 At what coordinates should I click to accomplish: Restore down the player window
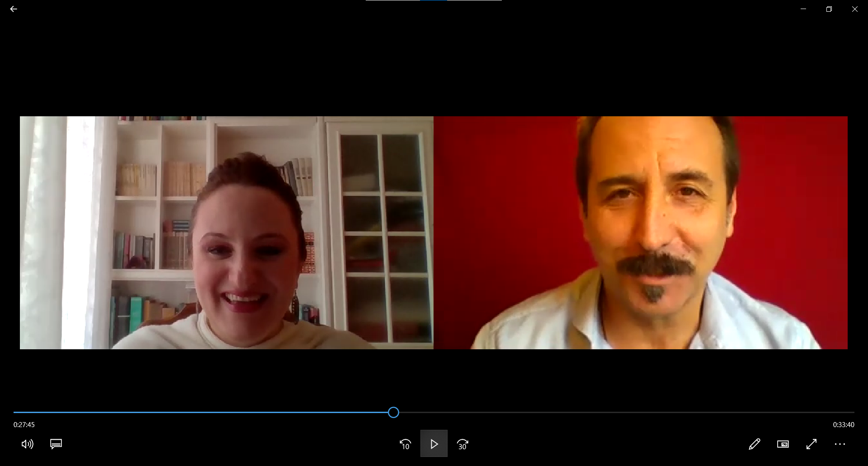click(x=829, y=9)
